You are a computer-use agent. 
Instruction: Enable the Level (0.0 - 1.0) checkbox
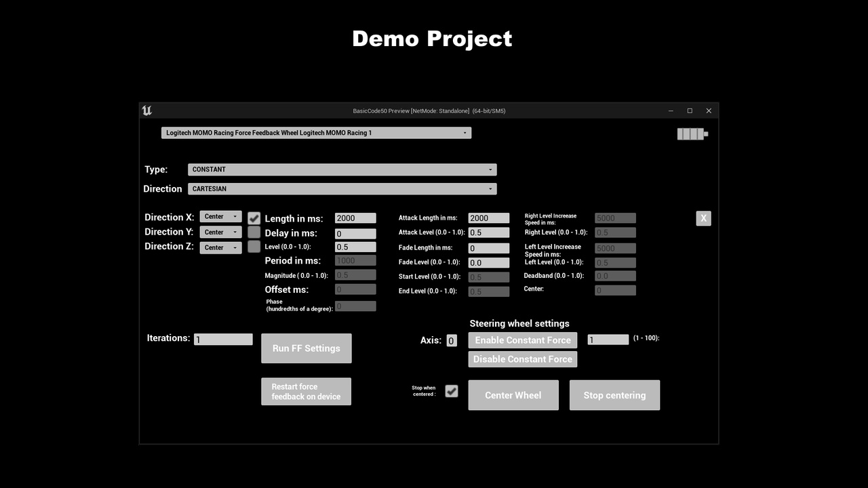pos(254,247)
